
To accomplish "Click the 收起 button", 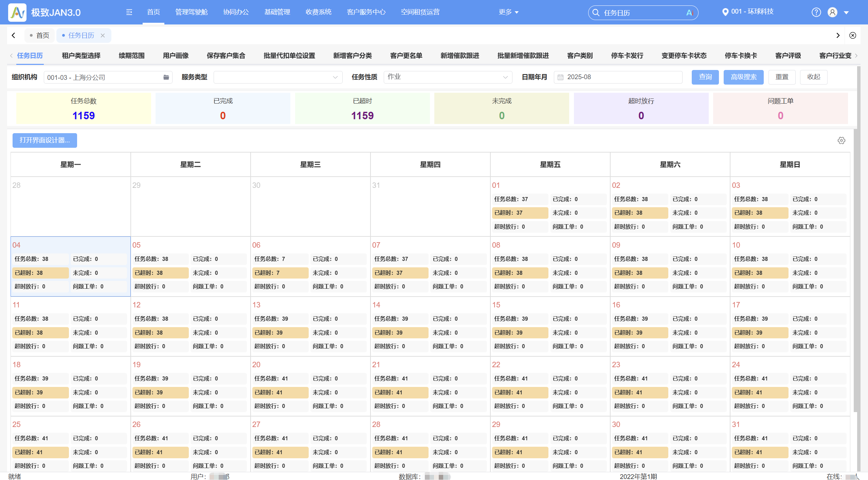I will tap(814, 77).
